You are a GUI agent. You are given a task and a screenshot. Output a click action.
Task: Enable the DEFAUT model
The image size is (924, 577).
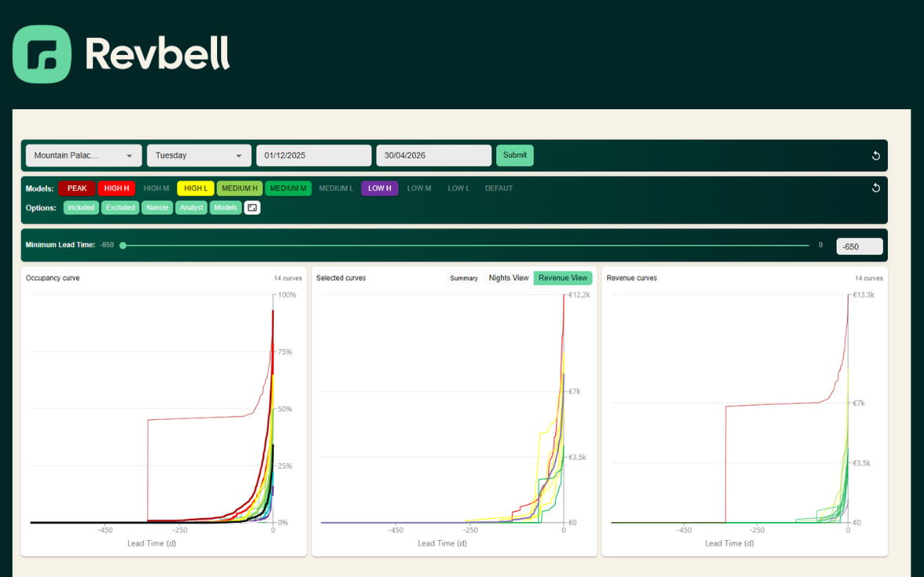click(499, 189)
